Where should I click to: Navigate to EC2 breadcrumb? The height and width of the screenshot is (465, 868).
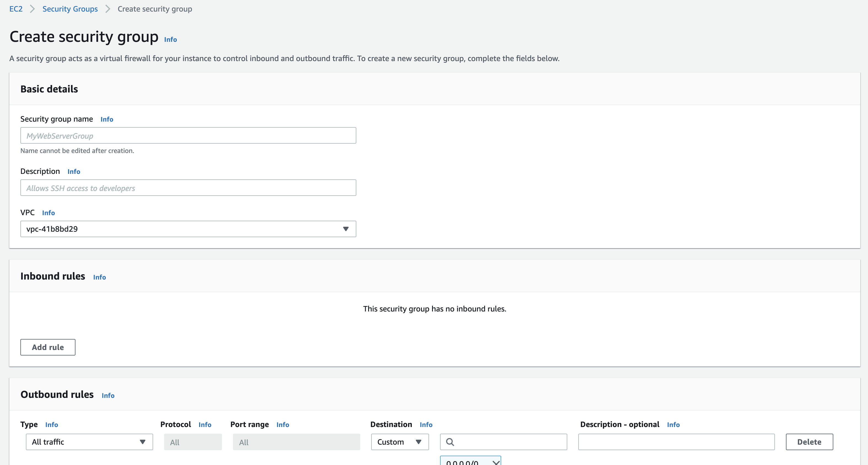click(16, 9)
